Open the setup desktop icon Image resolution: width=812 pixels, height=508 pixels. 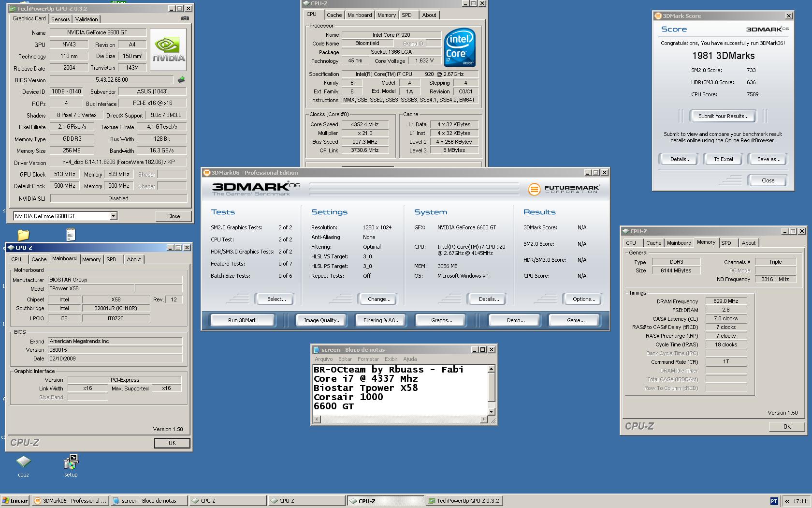(71, 466)
